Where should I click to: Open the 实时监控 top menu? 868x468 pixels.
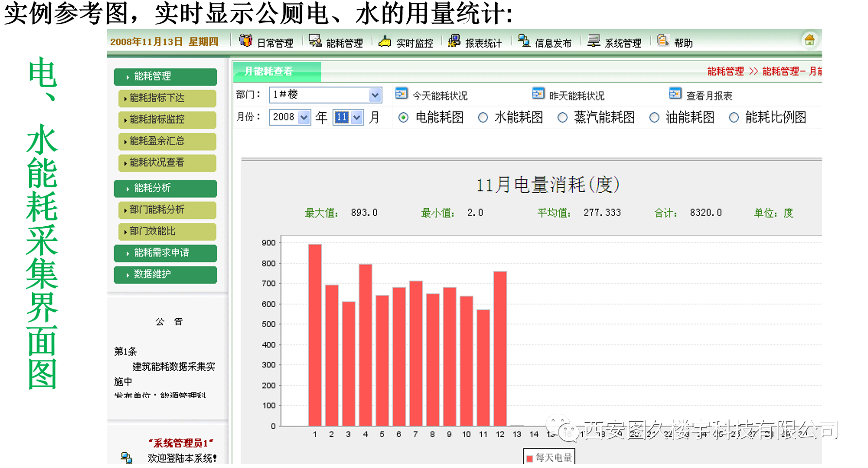click(x=415, y=43)
